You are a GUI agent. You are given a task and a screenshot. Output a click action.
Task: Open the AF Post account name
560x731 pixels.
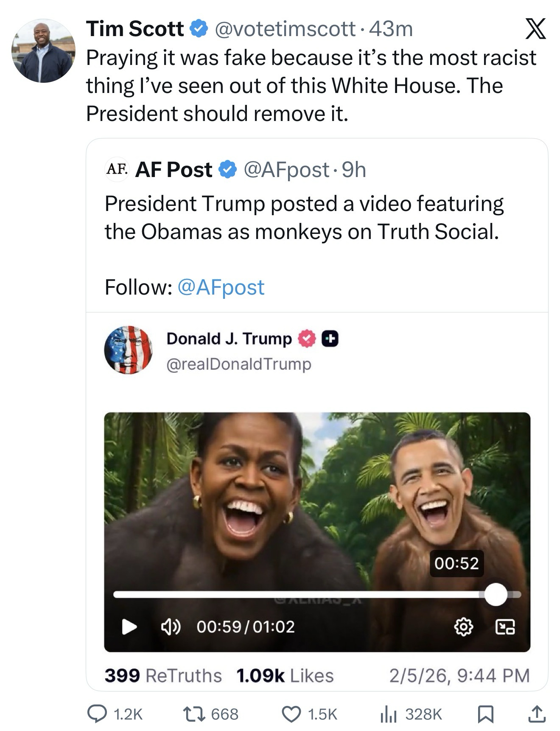click(x=174, y=170)
